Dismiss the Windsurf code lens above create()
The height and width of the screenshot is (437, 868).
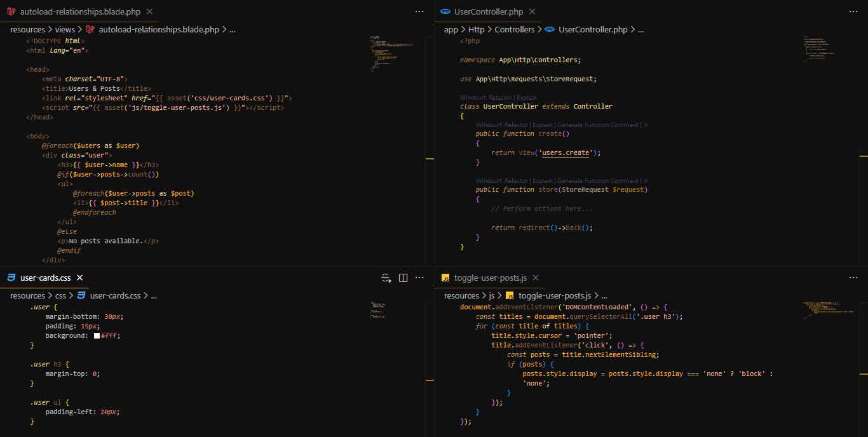click(646, 125)
